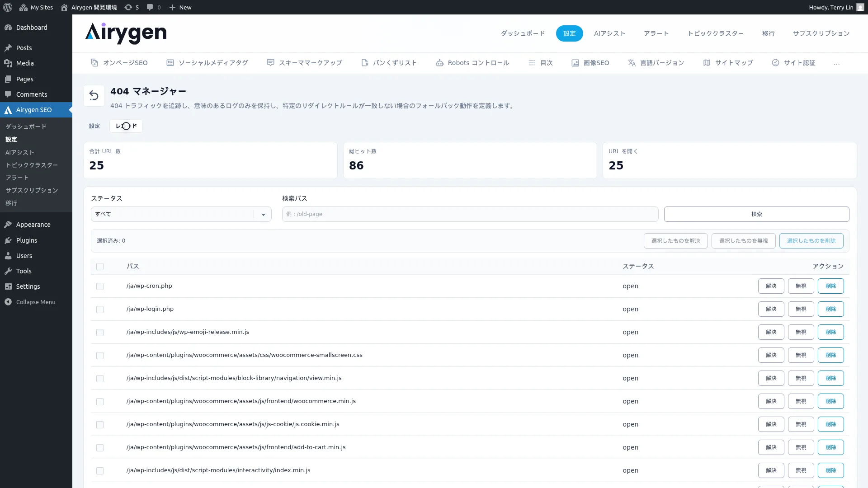
Task: Open トピッククラスター in sidebar submenu
Action: click(32, 165)
